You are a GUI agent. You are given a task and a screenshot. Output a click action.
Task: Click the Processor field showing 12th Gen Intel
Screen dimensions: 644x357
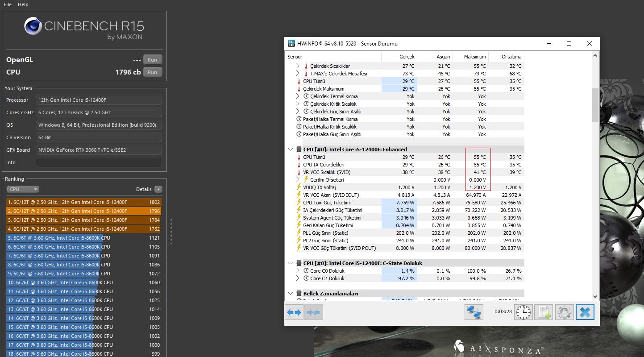(99, 100)
